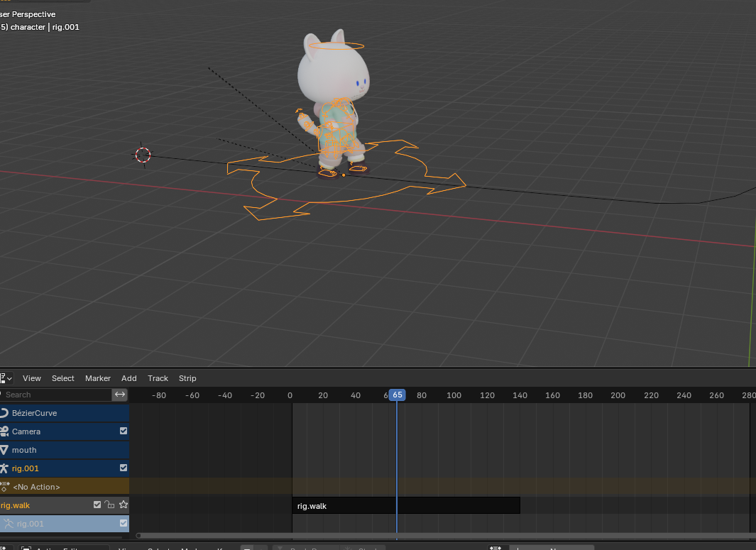Click frame 0 on the timeline ruler
Screen dimensions: 756x550
click(290, 395)
